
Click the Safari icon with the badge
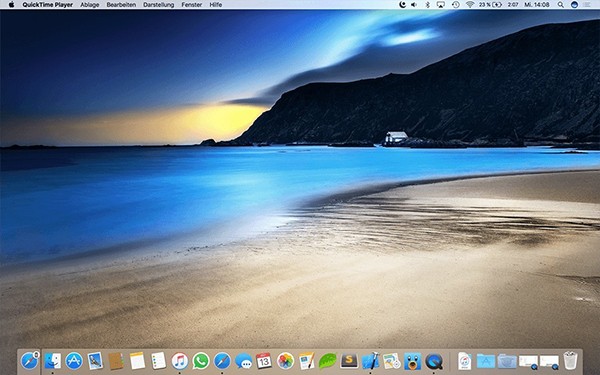[29, 361]
